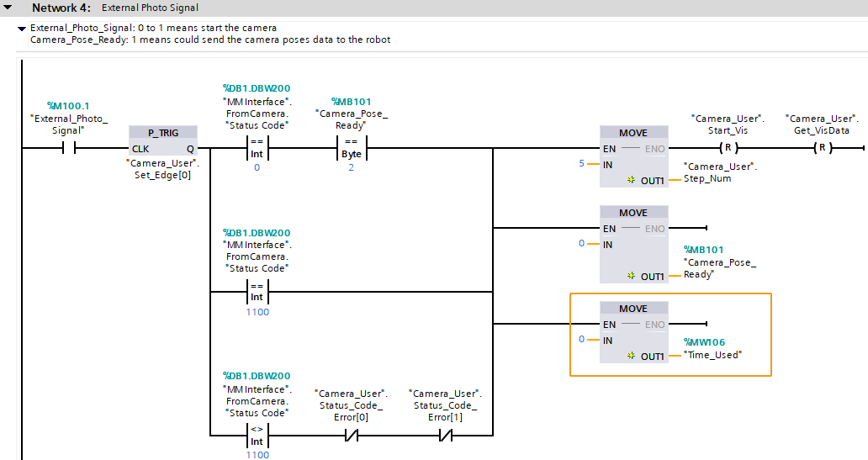Click the IN value 5 of the first MOVE
This screenshot has height=460, width=868.
581,163
